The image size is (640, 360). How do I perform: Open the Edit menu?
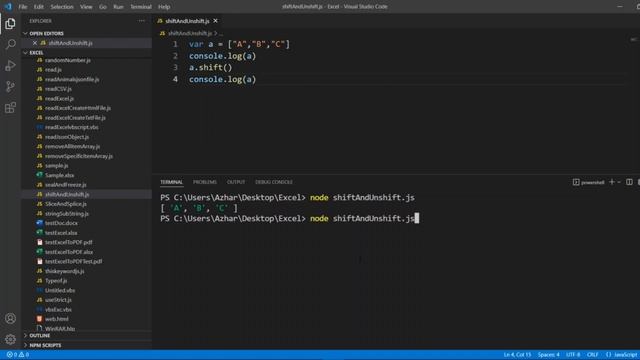38,7
